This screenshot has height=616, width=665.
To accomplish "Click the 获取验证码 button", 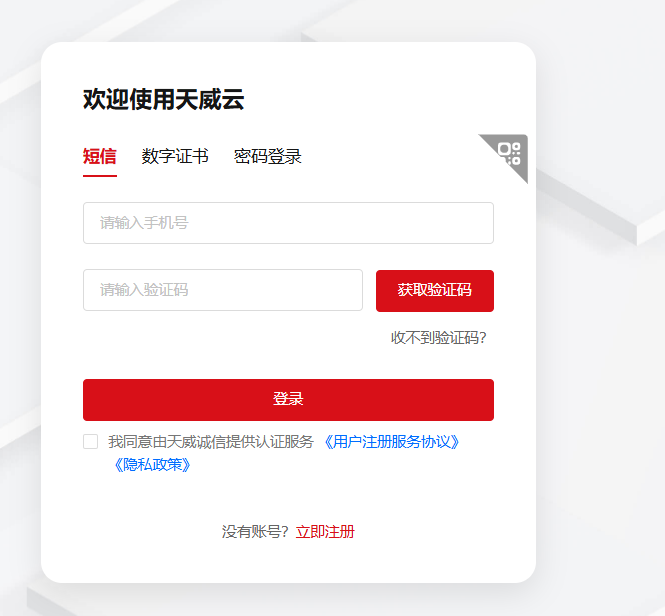I will (435, 291).
